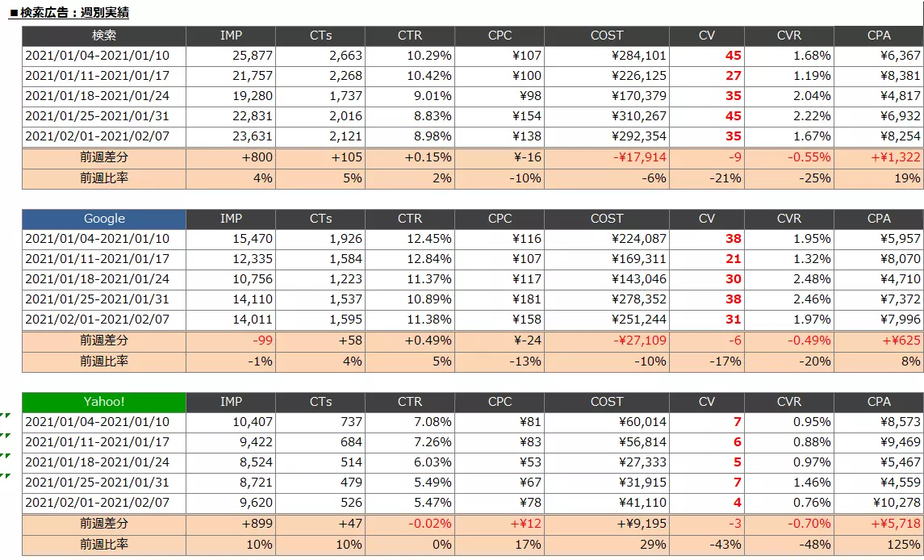Click the IMP header in the search table

tap(231, 36)
